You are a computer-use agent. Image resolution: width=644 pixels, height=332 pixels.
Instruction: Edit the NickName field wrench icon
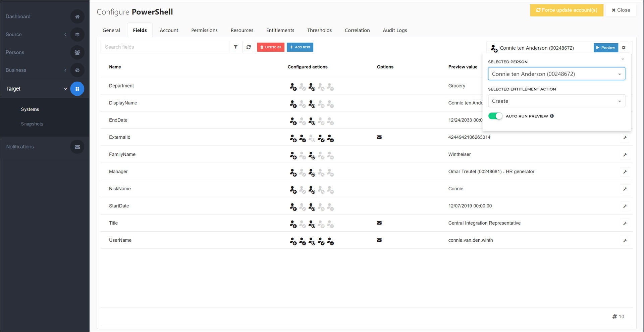(x=625, y=189)
